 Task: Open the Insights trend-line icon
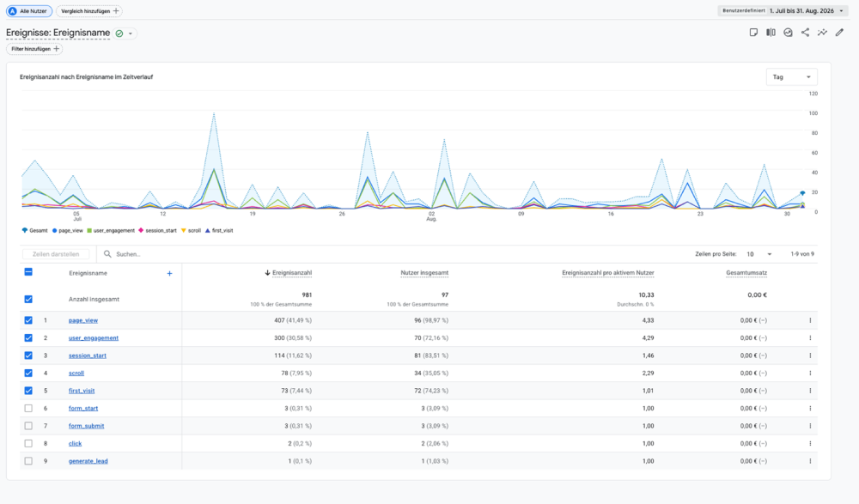822,33
